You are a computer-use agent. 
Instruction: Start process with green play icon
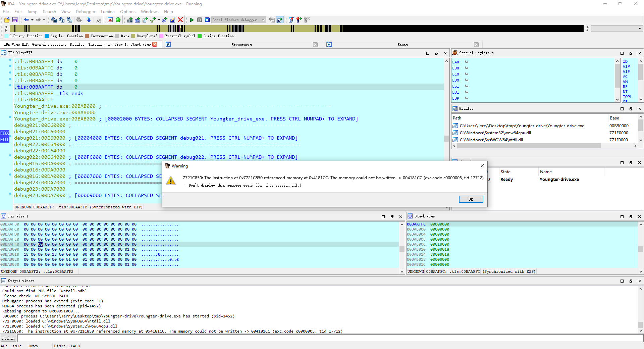click(192, 20)
